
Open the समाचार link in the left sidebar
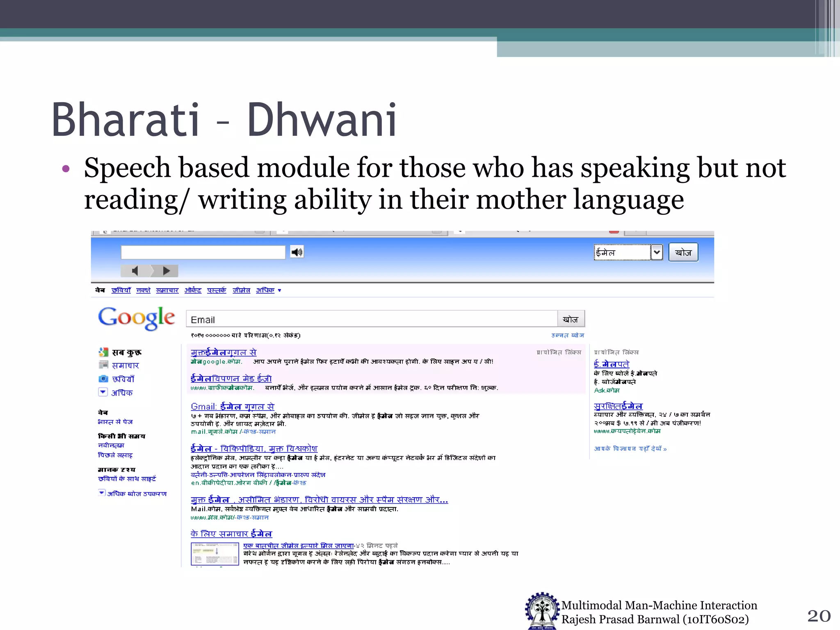point(126,365)
